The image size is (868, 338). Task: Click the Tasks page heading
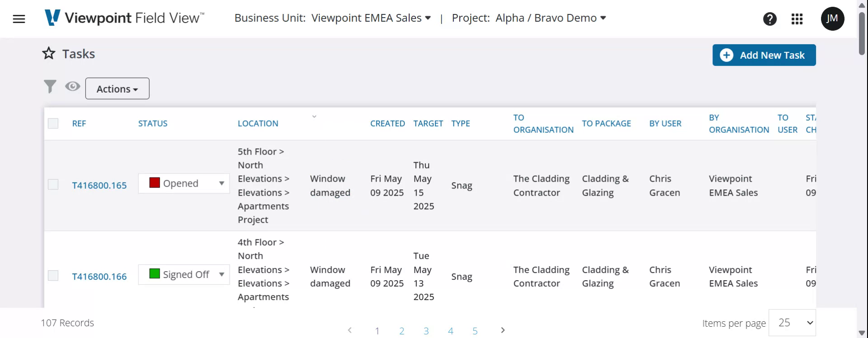pos(79,54)
